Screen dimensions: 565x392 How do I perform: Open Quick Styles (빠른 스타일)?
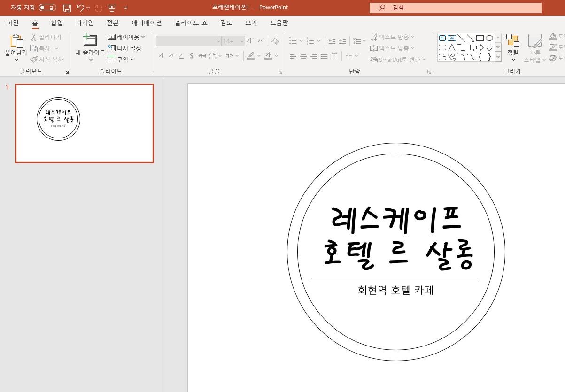click(x=535, y=47)
